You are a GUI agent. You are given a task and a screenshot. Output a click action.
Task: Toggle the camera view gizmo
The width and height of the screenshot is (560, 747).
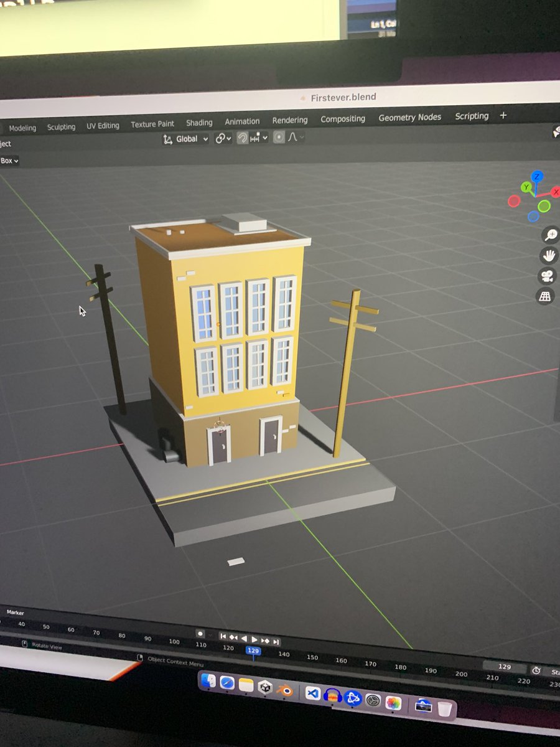pyautogui.click(x=547, y=275)
